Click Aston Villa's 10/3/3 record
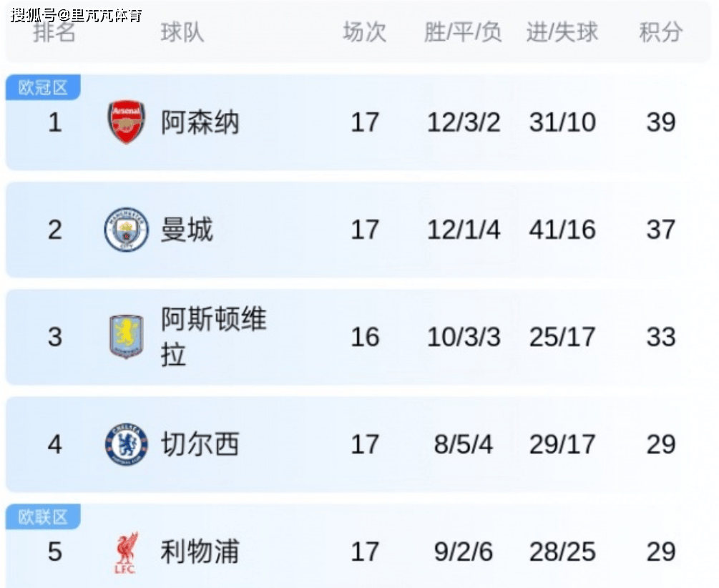Viewport: 719px width, 588px height. click(x=463, y=337)
